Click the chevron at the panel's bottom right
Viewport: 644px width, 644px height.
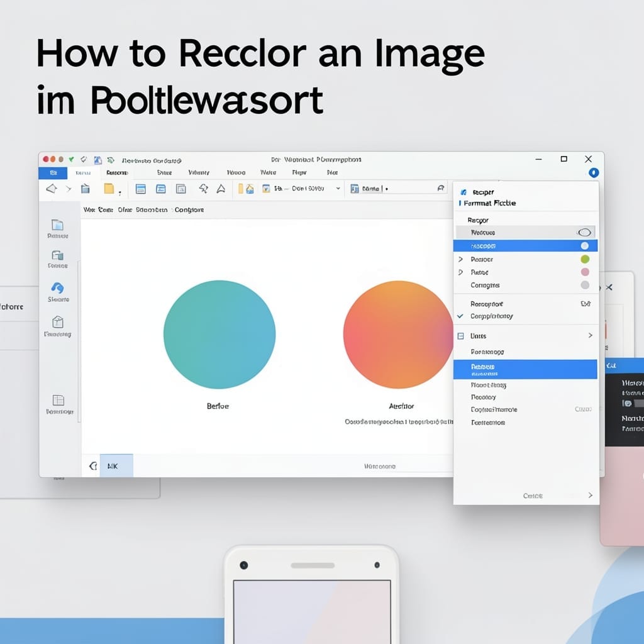[590, 496]
